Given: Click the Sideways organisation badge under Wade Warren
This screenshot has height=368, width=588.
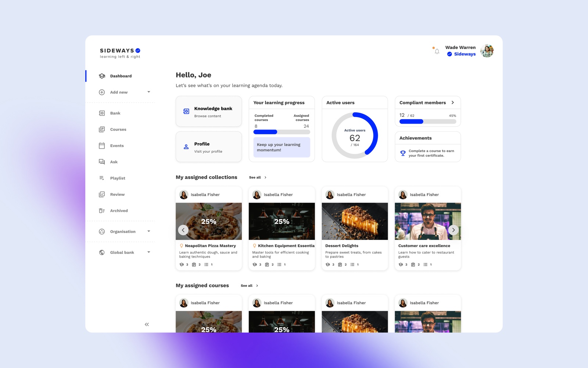Looking at the screenshot, I should (449, 54).
